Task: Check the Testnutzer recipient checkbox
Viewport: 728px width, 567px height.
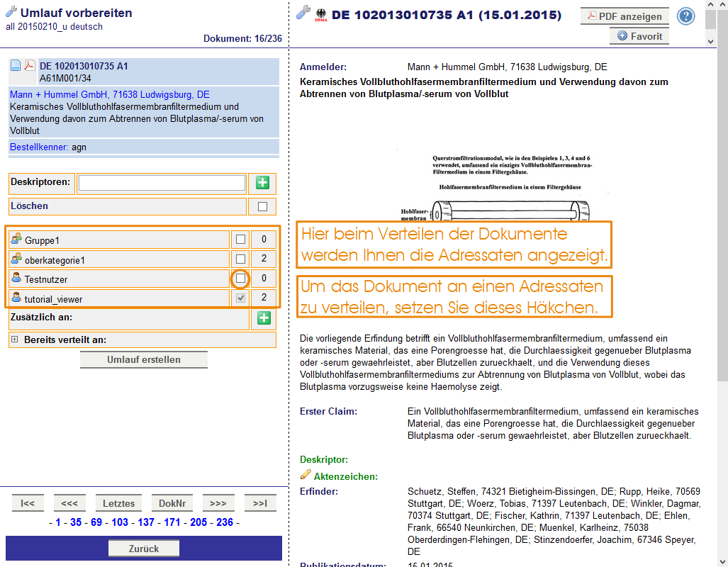Action: tap(240, 278)
